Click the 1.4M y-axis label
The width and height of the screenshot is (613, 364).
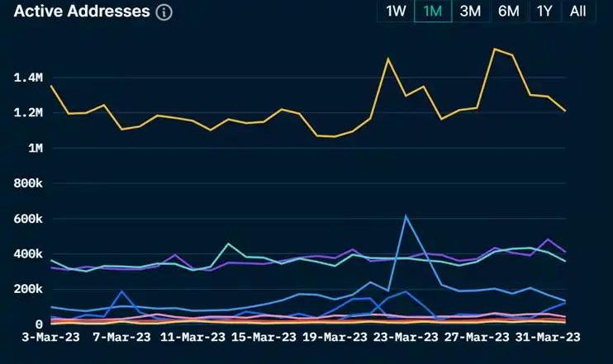27,78
